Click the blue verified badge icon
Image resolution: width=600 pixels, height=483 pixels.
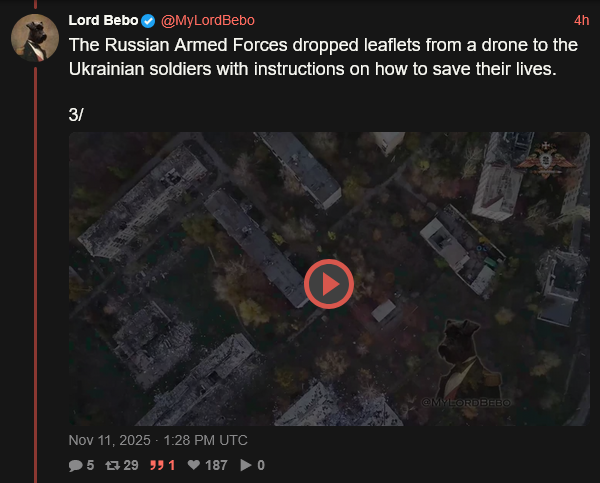tap(148, 21)
